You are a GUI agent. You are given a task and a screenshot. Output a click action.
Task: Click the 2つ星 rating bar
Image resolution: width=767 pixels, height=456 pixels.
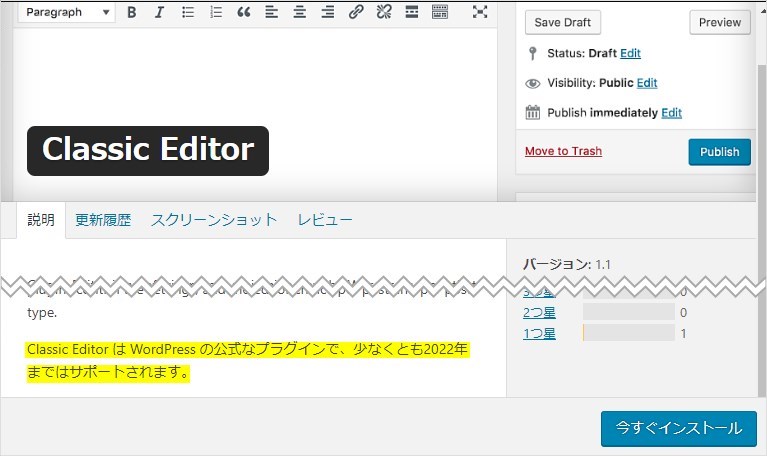coord(629,312)
